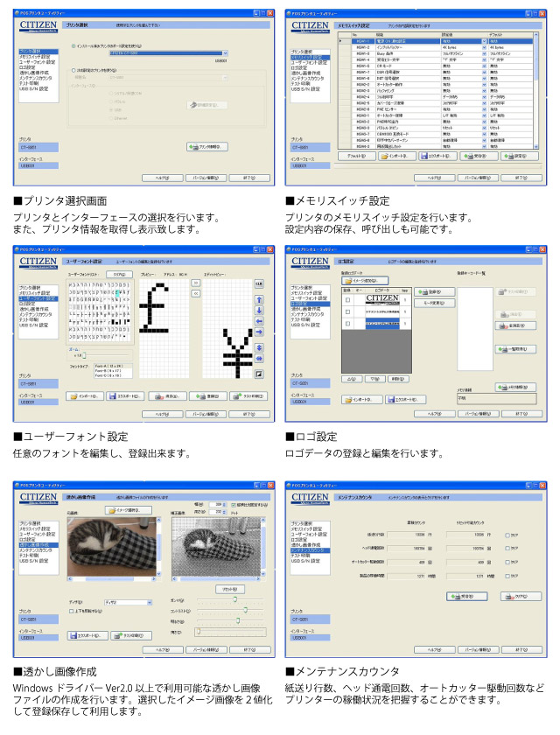The image size is (560, 735).
Task: Click Printer Info button in Printer Selection window
Action: tap(207, 147)
